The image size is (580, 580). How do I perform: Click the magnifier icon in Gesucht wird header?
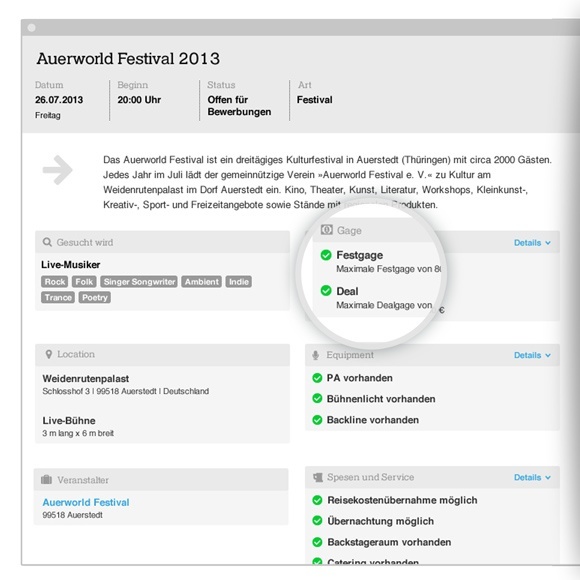tap(47, 242)
